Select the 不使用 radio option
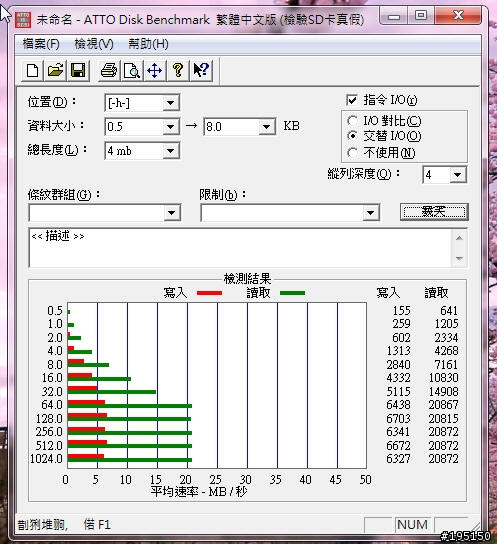The image size is (497, 544). 352,153
